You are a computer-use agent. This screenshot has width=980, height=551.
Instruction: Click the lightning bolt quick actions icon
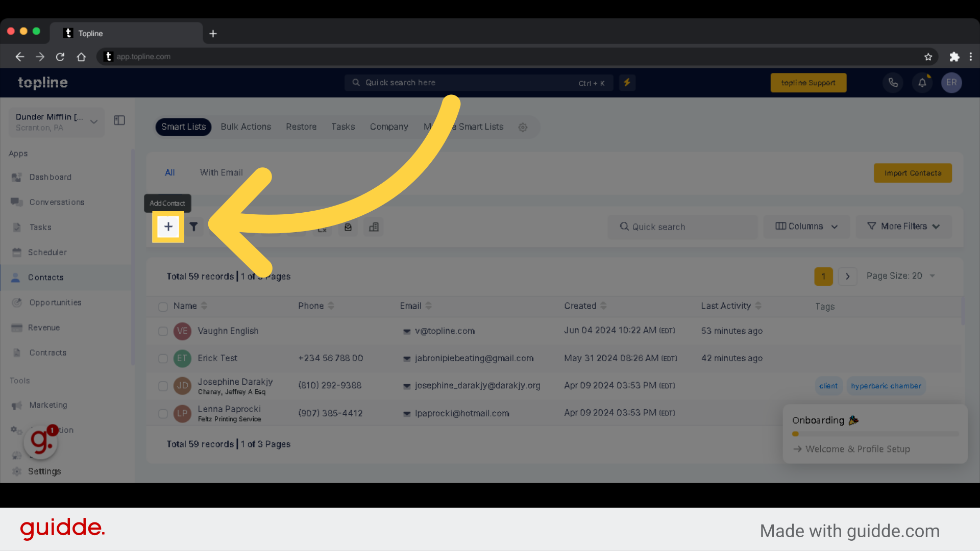[x=627, y=82]
